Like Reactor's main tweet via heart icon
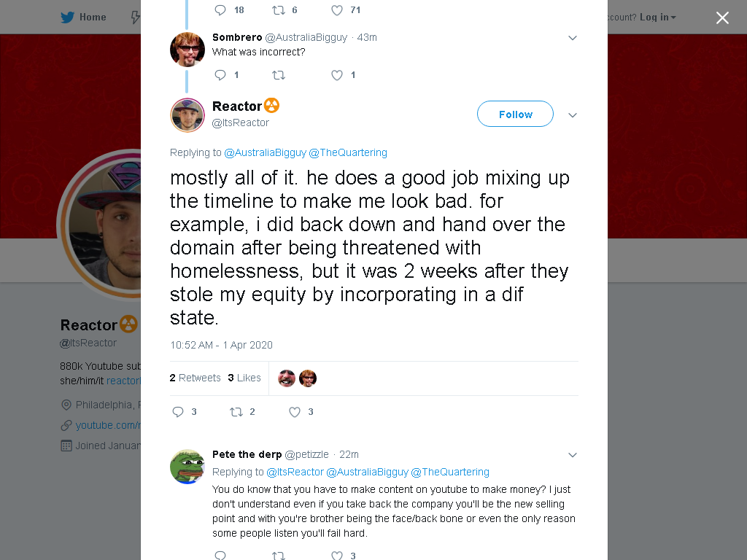The width and height of the screenshot is (747, 560). [x=295, y=412]
